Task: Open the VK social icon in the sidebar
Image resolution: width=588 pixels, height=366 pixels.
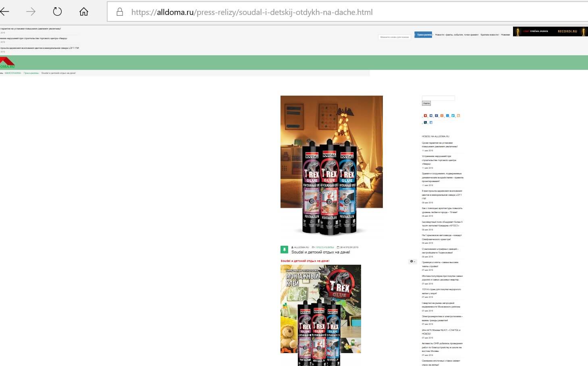Action: [x=431, y=116]
